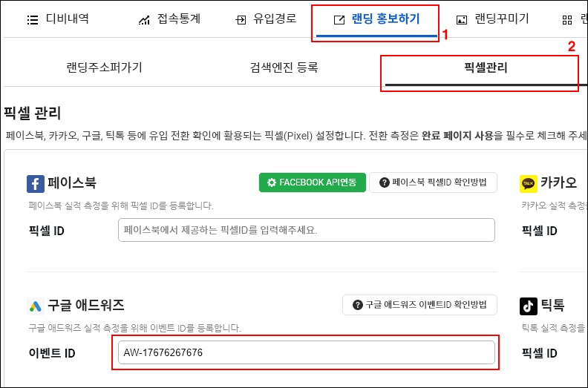Switch to the 랜딩주소퍼가기 sub-tab
This screenshot has height=388, width=588.
click(x=104, y=68)
